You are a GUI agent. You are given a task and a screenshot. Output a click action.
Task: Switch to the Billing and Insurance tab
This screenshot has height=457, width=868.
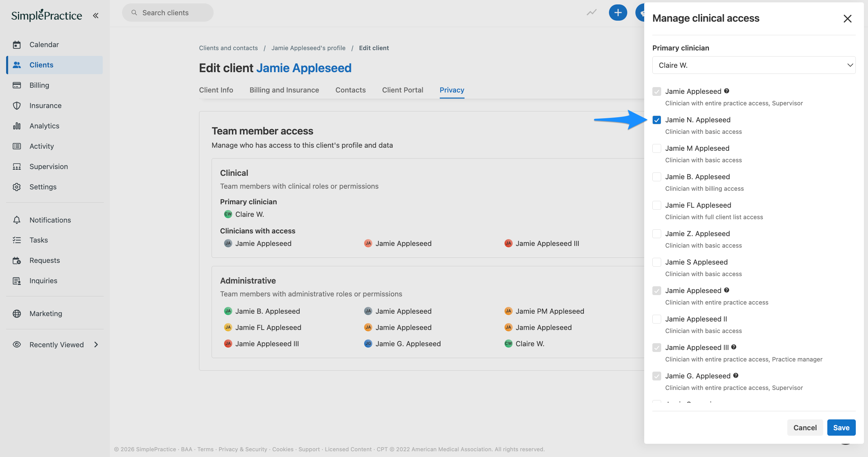(284, 90)
